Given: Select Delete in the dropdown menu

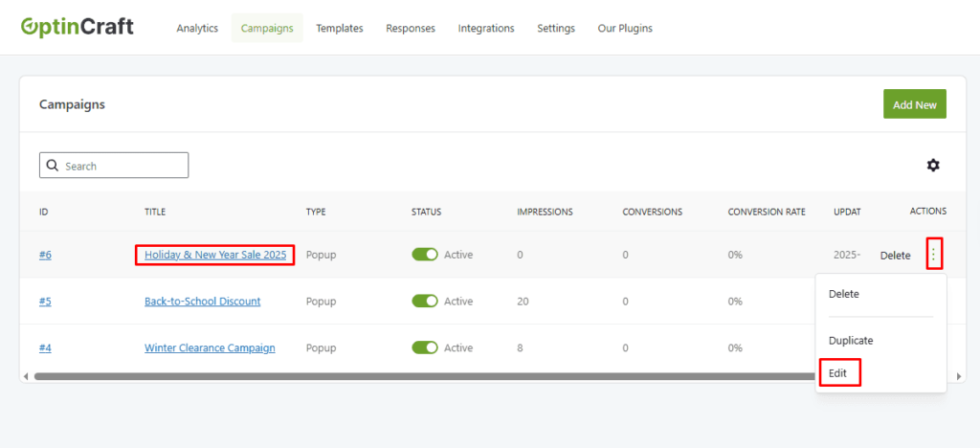Looking at the screenshot, I should pyautogui.click(x=844, y=294).
